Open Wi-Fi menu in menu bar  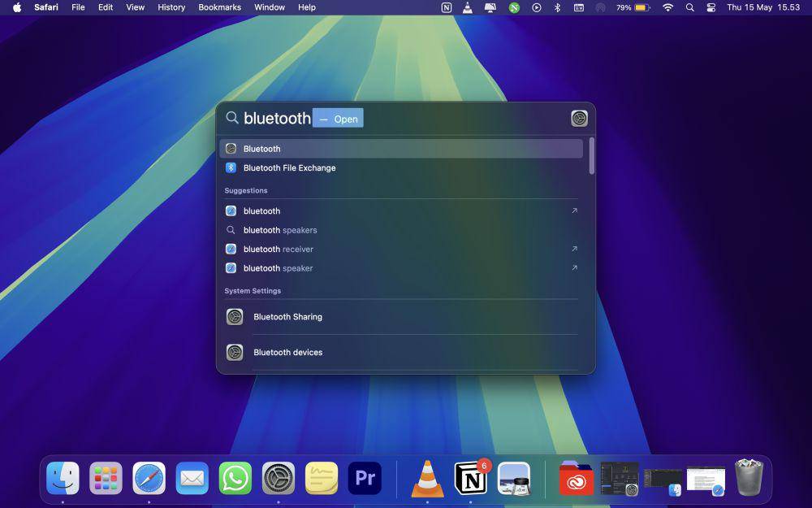coord(668,8)
